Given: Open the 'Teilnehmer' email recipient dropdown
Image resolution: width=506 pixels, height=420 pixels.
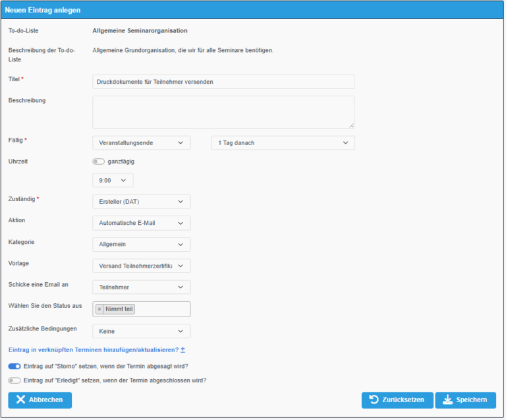Looking at the screenshot, I should (141, 287).
